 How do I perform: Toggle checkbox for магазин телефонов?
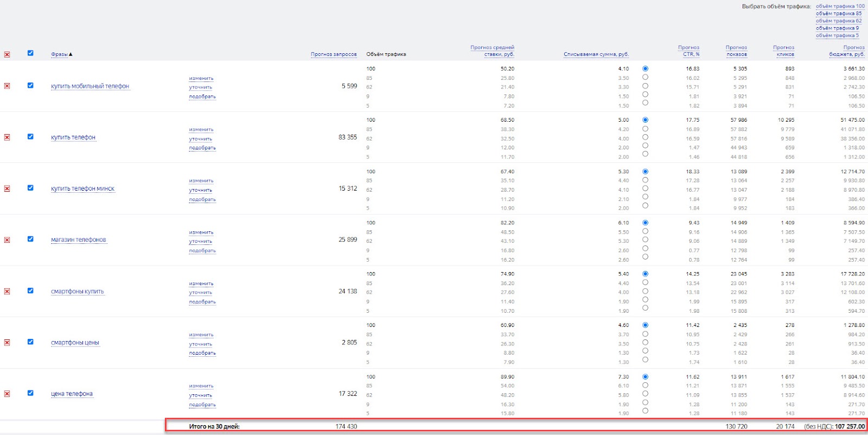(x=30, y=239)
